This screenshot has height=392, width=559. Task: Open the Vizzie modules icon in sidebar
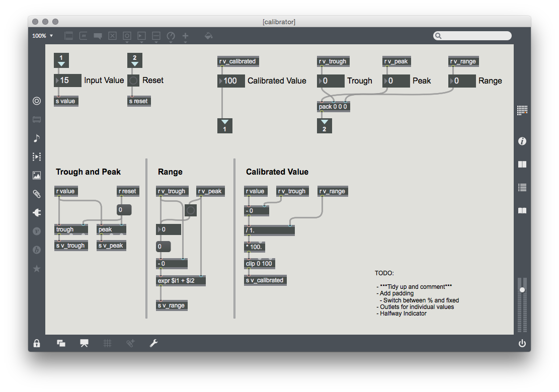[x=37, y=231]
